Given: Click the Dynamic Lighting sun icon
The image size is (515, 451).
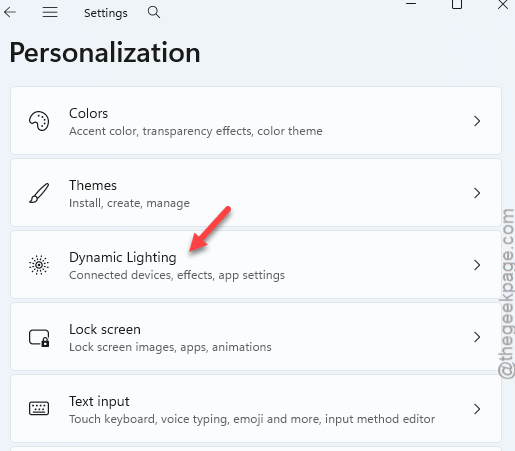Looking at the screenshot, I should pos(39,265).
